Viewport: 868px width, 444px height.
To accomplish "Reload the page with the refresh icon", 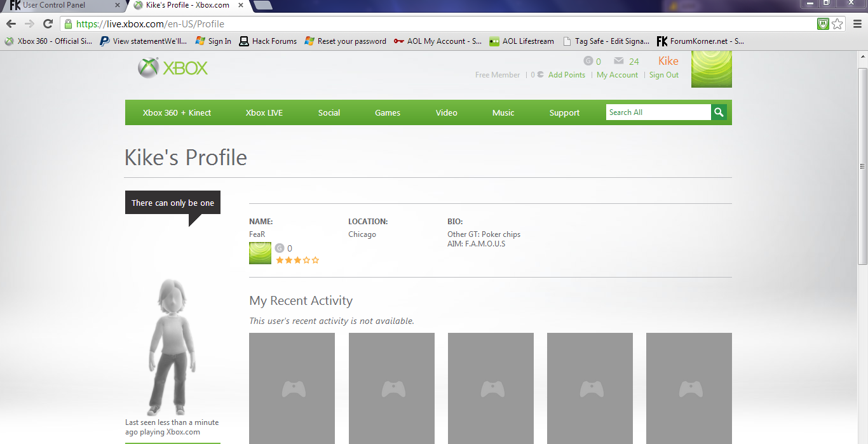I will (48, 24).
